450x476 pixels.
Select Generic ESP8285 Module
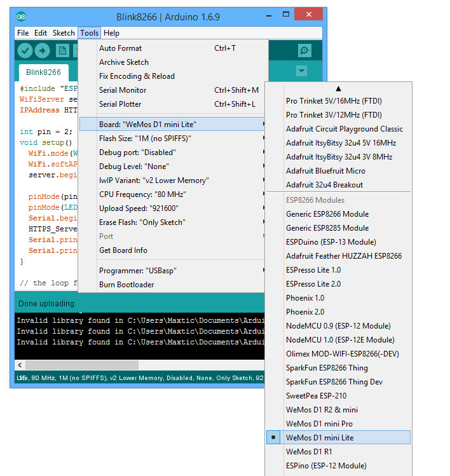338,228
